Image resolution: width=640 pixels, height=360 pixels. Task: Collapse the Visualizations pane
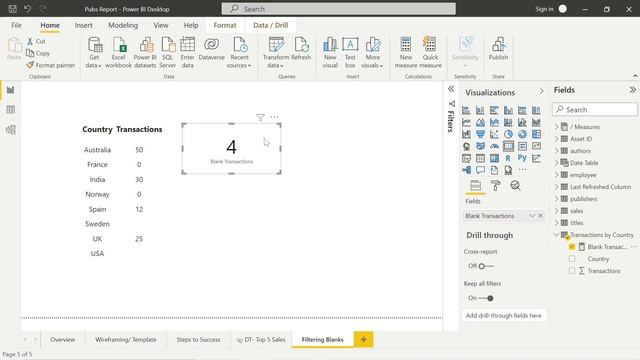[542, 91]
